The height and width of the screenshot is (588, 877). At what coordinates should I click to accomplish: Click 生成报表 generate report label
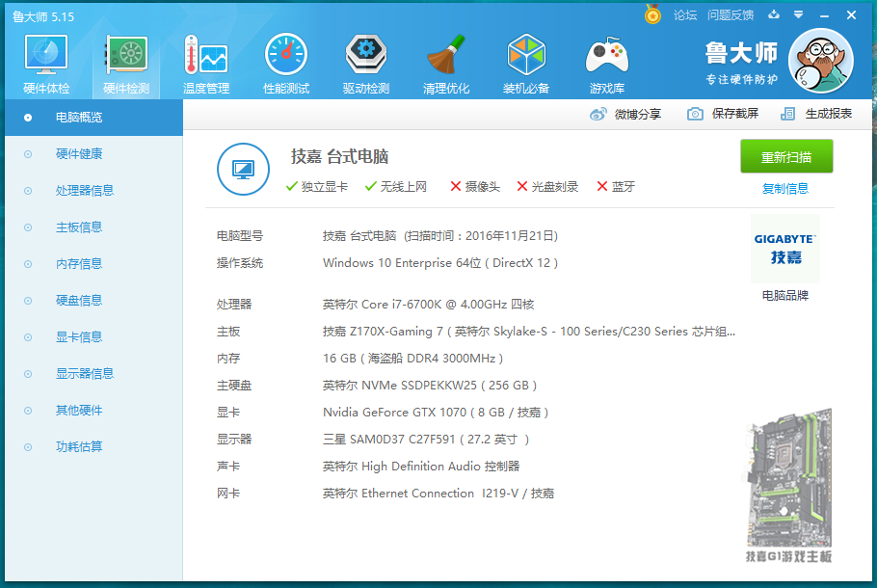click(829, 114)
